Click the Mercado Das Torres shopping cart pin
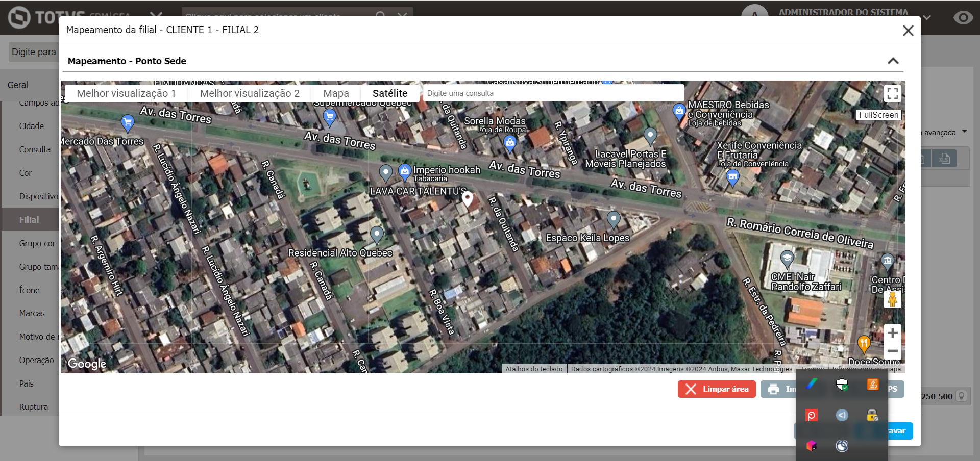This screenshot has height=461, width=980. tap(127, 123)
